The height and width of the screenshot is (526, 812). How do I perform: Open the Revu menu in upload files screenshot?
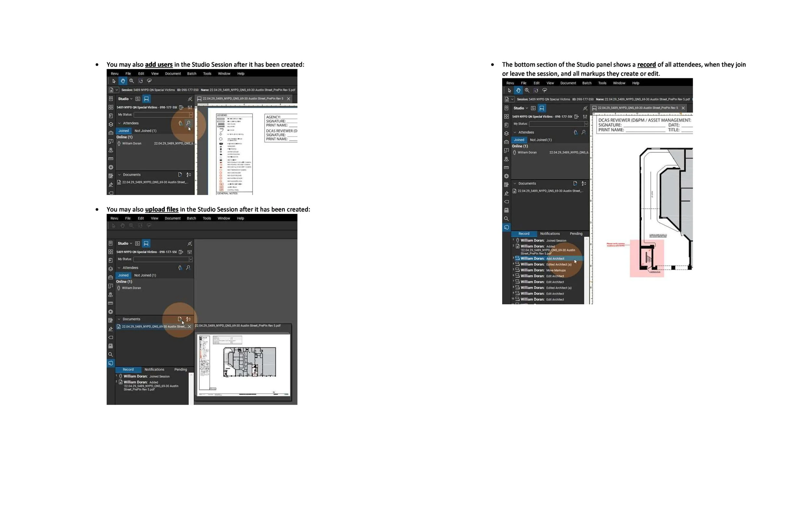click(x=114, y=218)
